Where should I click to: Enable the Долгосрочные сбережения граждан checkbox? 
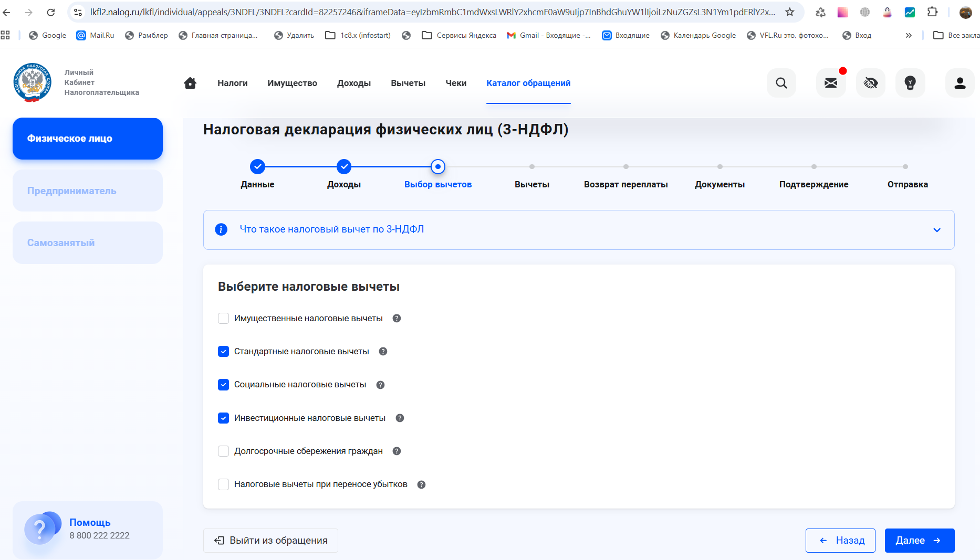pyautogui.click(x=223, y=451)
